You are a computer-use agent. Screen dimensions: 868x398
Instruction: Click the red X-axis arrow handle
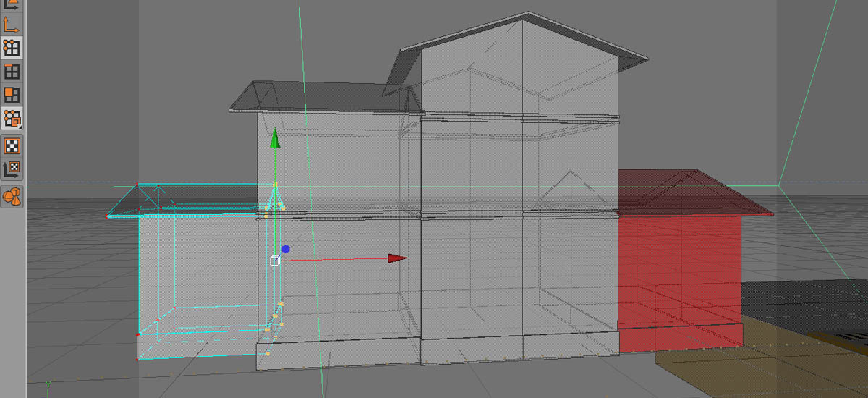click(396, 258)
